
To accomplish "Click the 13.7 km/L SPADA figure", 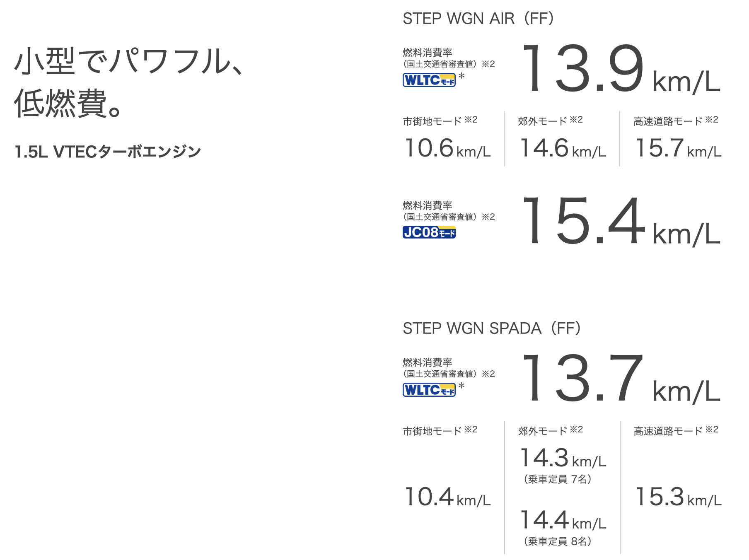I will tap(620, 379).
